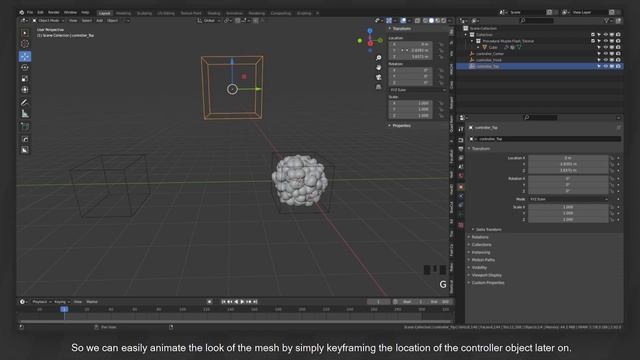Expand the Relations panel
The image size is (640, 360).
(x=480, y=237)
